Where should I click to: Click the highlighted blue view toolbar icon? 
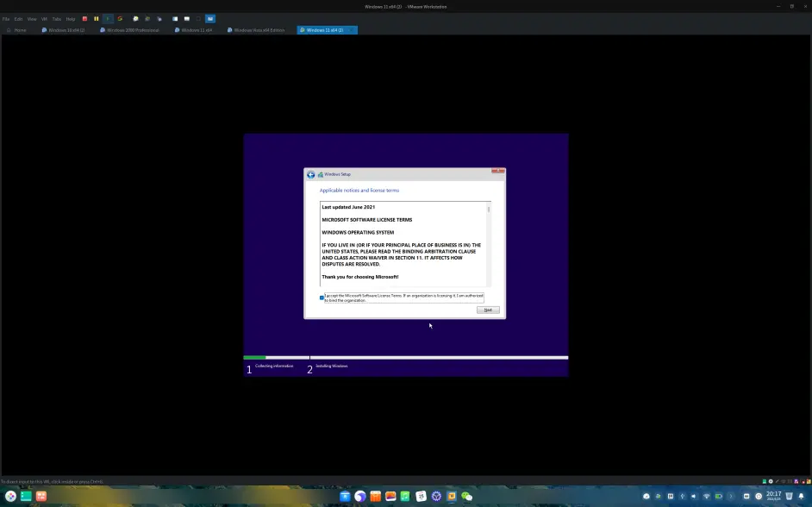click(x=210, y=19)
